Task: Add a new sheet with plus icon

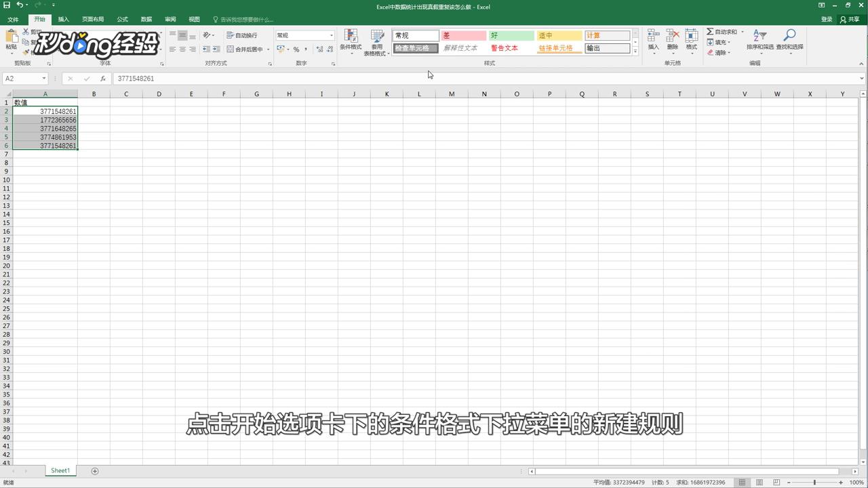Action: pyautogui.click(x=95, y=471)
